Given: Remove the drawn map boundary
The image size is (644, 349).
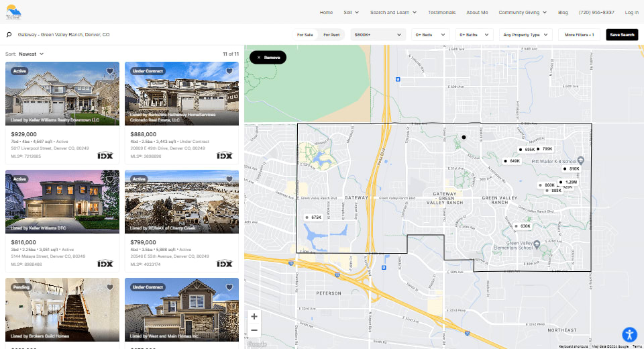Looking at the screenshot, I should 268,58.
